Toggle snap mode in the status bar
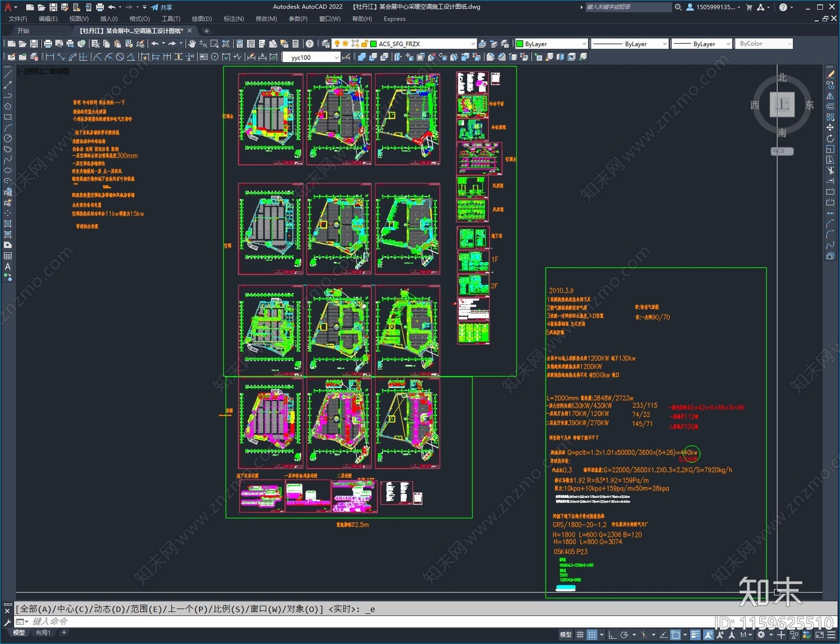Image resolution: width=840 pixels, height=644 pixels. [592, 635]
